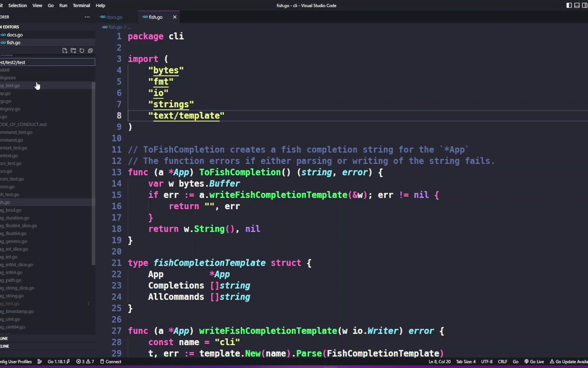588x368 pixels.
Task: Click the ToFishCompletion function name
Action: click(x=240, y=172)
